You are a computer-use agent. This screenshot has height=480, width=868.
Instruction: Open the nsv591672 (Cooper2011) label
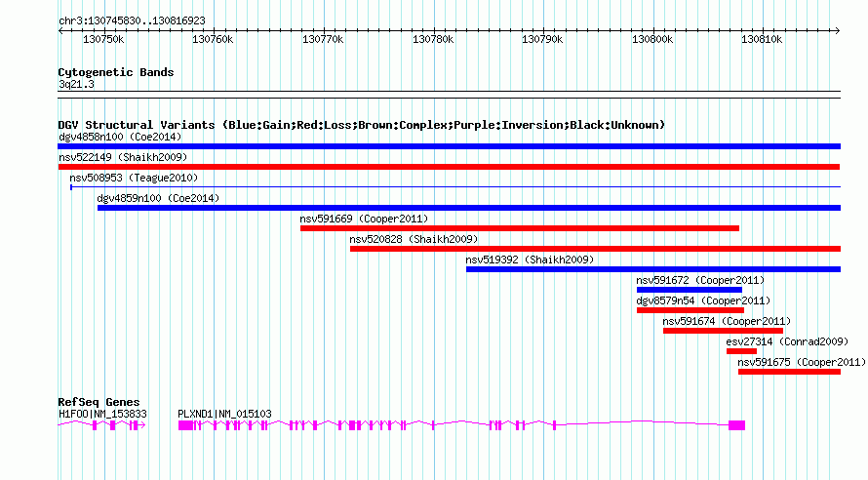[700, 280]
